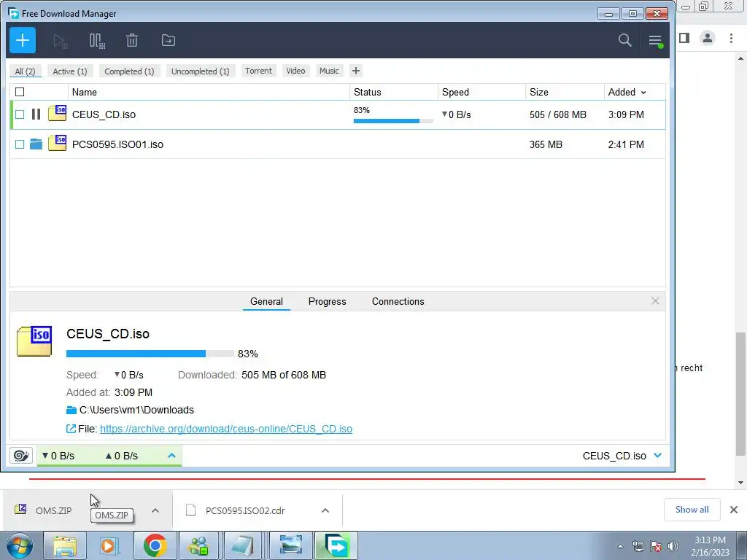This screenshot has height=560, width=747.
Task: Open the browser profile avatar
Action: click(x=708, y=38)
